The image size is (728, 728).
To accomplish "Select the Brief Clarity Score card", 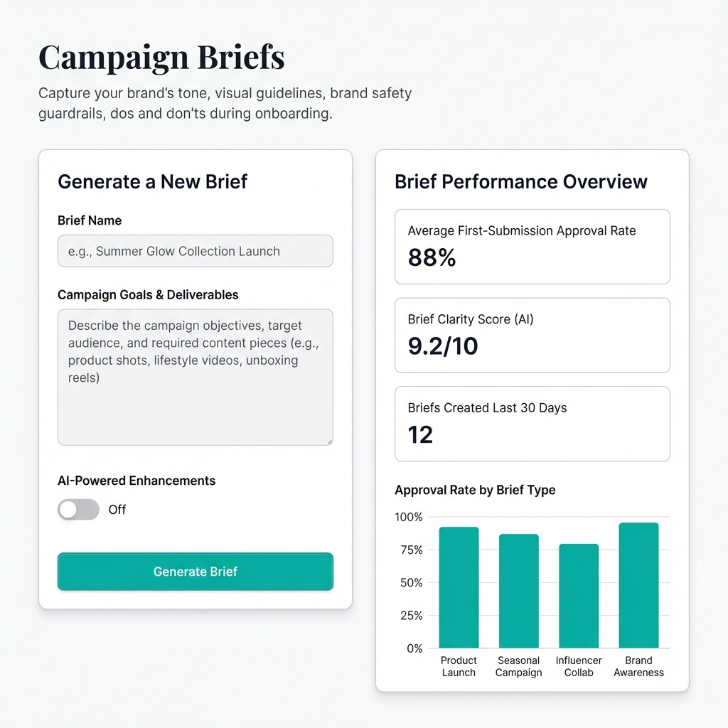I will [x=532, y=335].
